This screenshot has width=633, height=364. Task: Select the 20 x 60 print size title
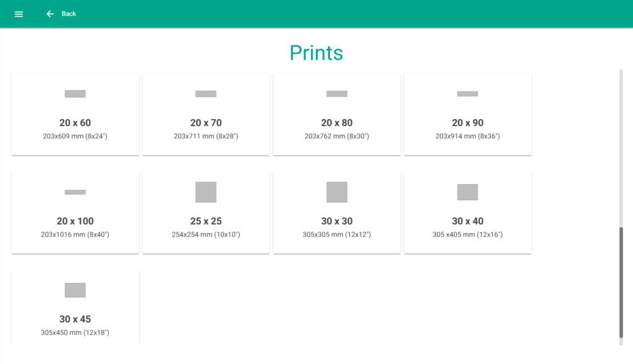tap(75, 123)
